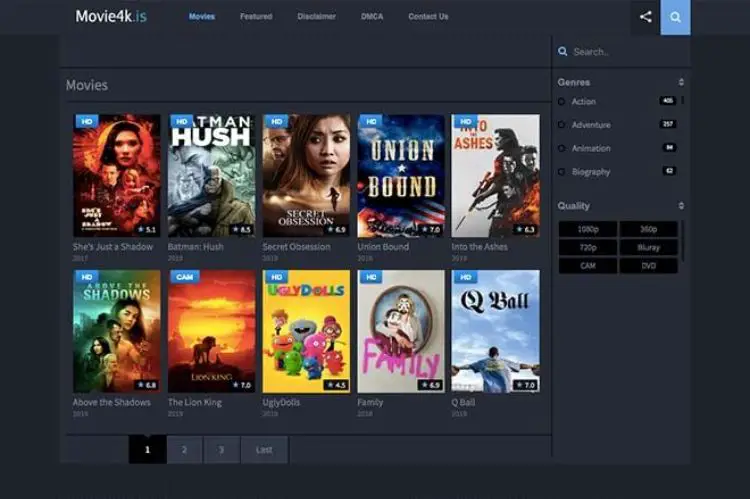The height and width of the screenshot is (499, 750).
Task: Go to pagination page 3
Action: click(221, 450)
